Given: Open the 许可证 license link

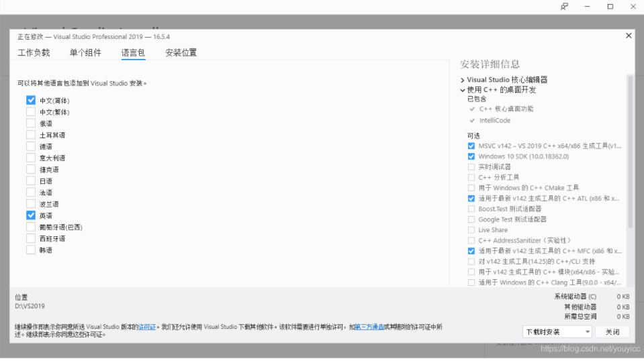Looking at the screenshot, I should coord(147,327).
